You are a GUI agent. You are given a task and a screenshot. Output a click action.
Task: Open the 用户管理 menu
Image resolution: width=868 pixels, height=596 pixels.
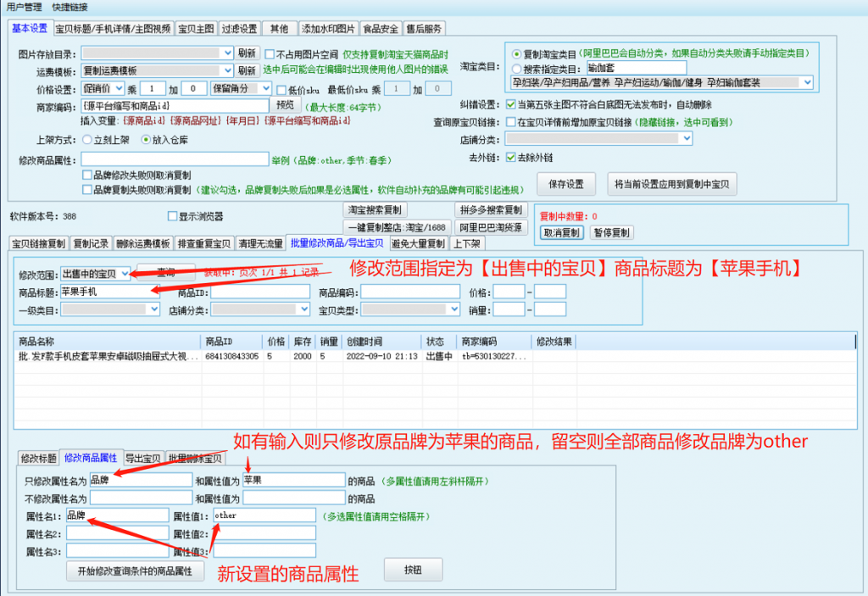24,7
